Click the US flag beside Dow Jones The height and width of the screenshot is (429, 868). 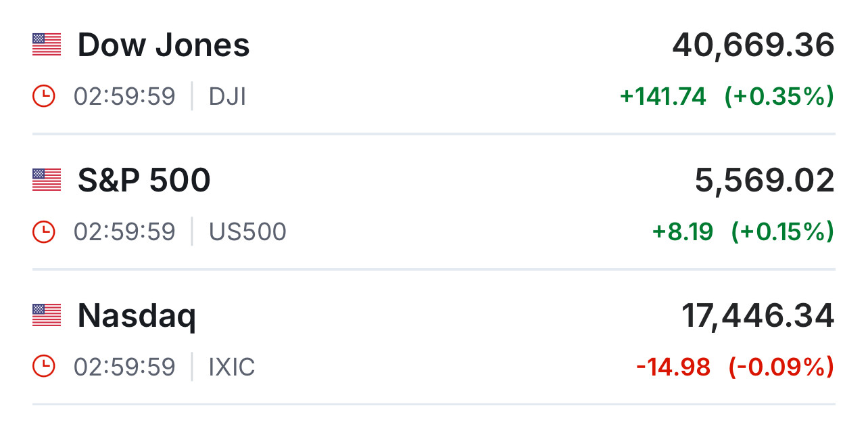47,45
